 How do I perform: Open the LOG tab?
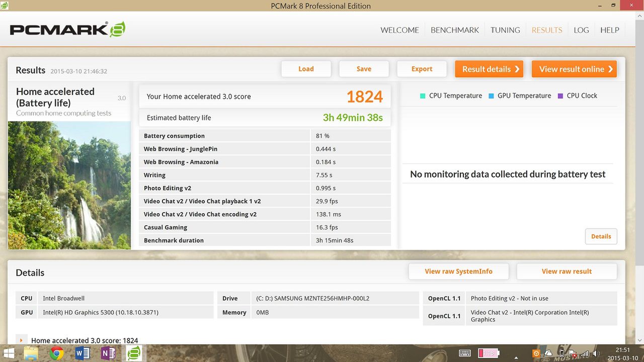tap(581, 30)
